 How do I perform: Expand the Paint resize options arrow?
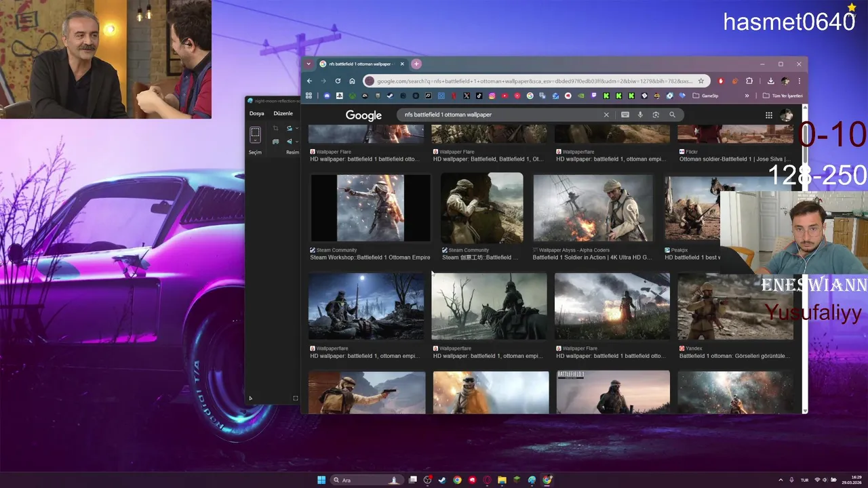tap(297, 128)
